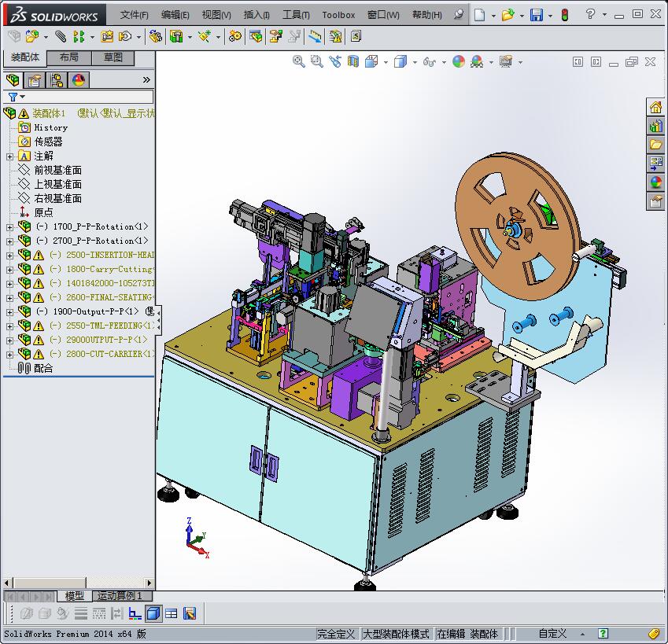Toggle the shaded cube icon in bottom toolbar

[153, 613]
